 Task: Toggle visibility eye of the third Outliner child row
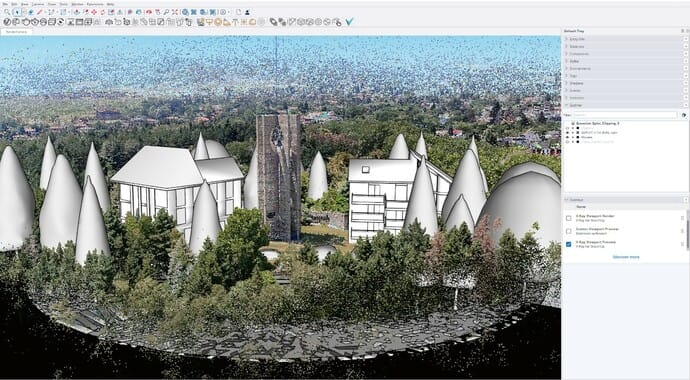(x=567, y=137)
